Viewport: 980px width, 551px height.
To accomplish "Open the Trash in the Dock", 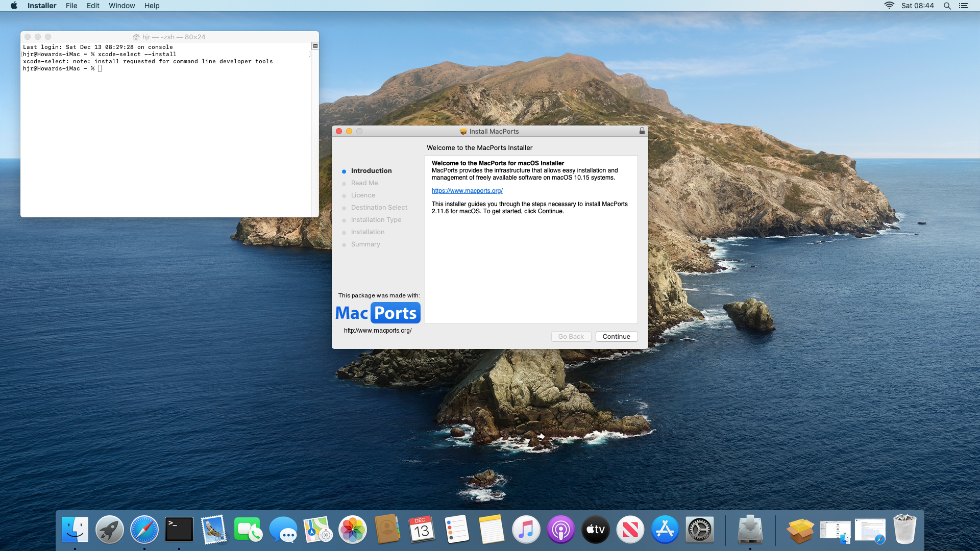I will pyautogui.click(x=905, y=530).
